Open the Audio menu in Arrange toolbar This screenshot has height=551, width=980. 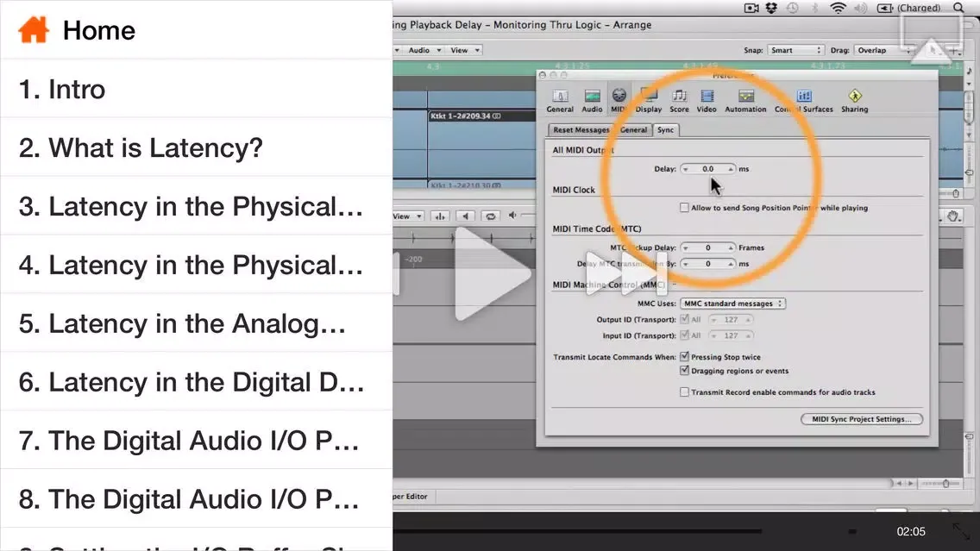[x=424, y=50]
